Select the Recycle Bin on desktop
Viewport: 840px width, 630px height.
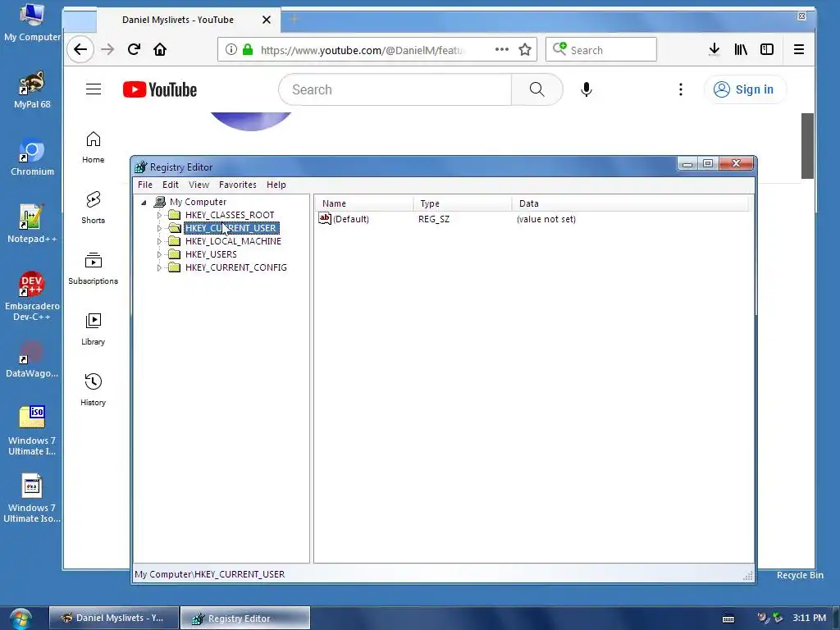pyautogui.click(x=800, y=575)
